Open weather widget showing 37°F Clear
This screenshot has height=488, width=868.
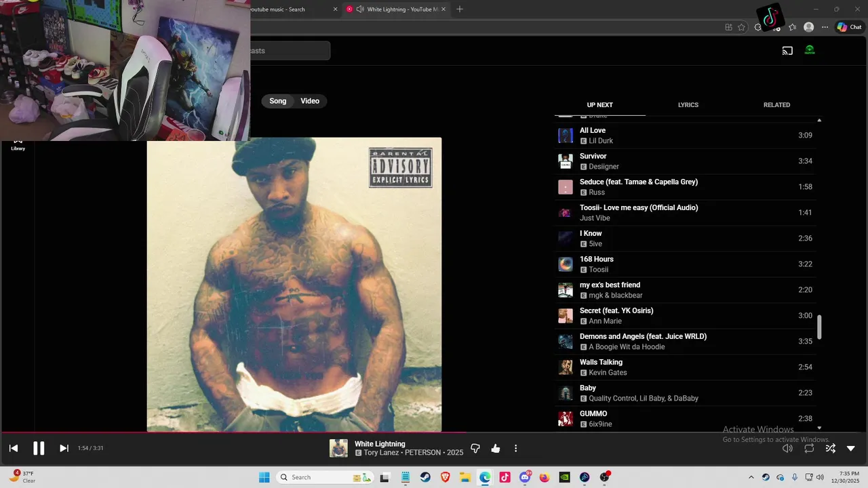(x=22, y=477)
